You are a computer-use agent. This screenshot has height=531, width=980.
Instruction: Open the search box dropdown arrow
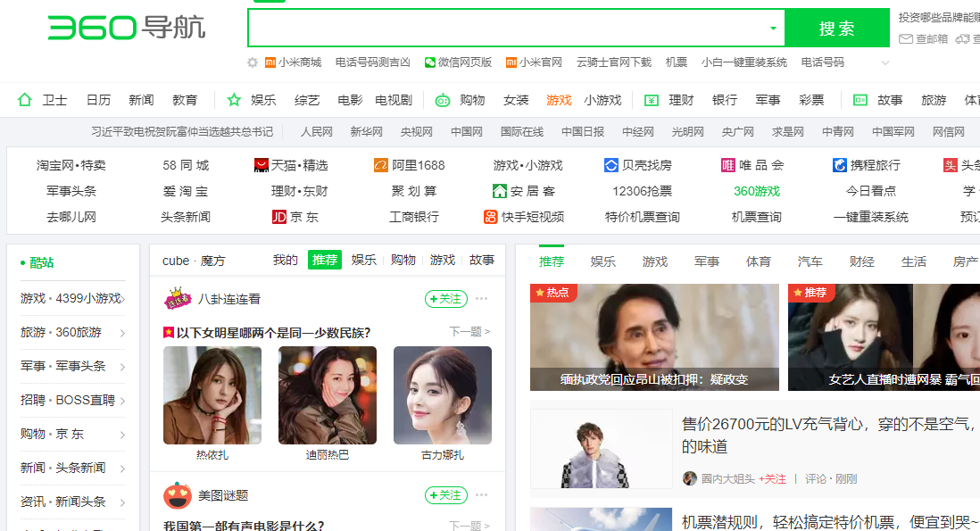coord(773,29)
